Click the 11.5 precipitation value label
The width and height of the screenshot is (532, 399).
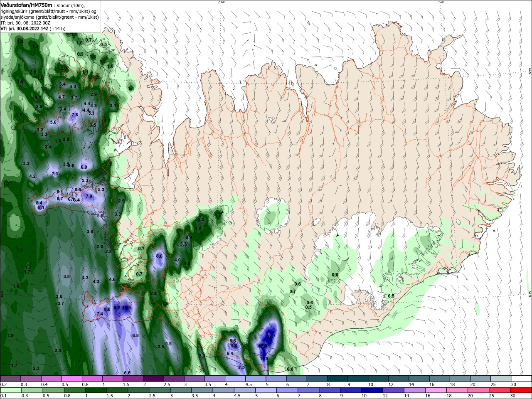click(264, 359)
